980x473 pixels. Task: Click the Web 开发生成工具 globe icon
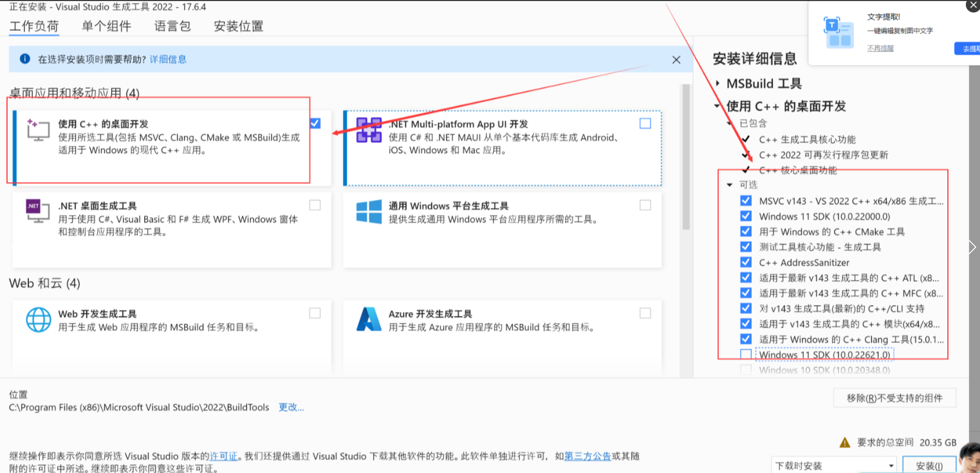[38, 319]
